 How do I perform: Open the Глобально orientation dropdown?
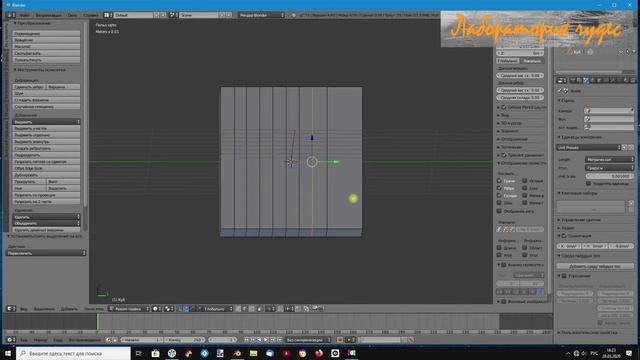216,309
